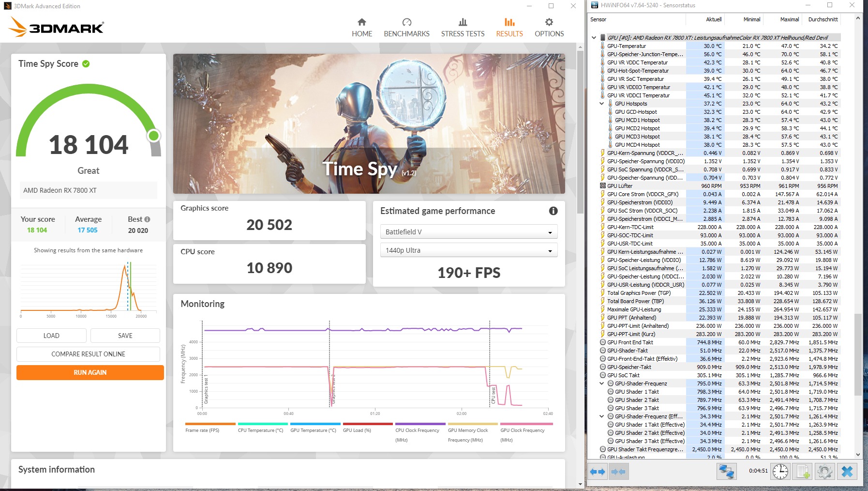
Task: Collapse the GPU Hotspots tree node
Action: 602,104
